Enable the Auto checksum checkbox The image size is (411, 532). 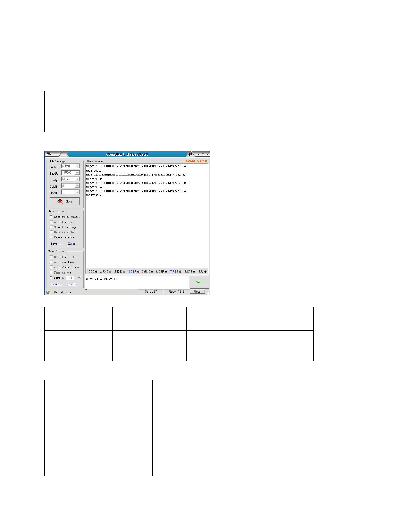pos(51,262)
